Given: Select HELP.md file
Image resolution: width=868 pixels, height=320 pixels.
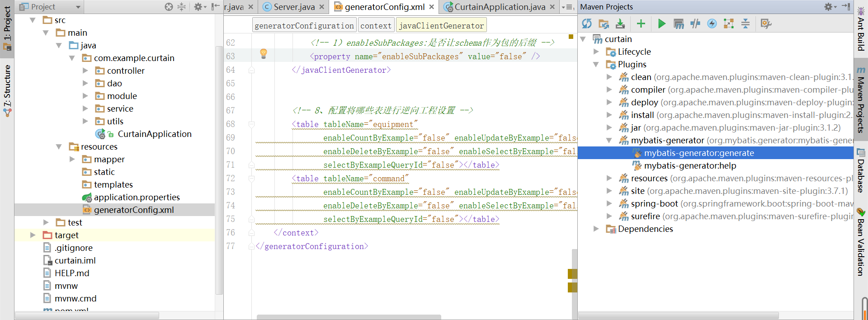Looking at the screenshot, I should click(x=72, y=273).
